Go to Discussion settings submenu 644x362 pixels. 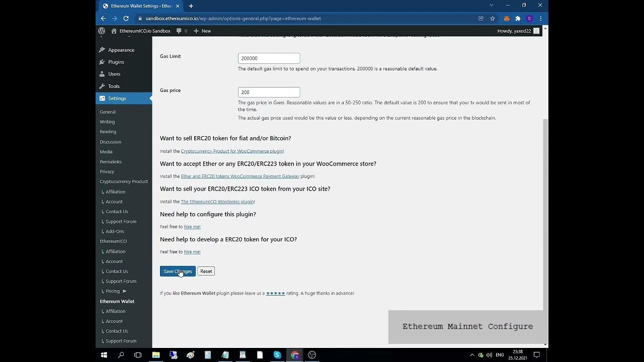click(110, 142)
